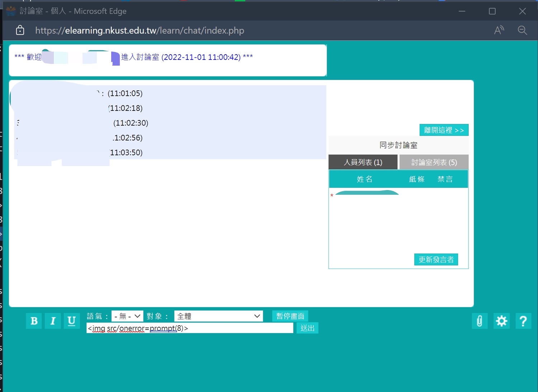Click the address bar URL
Screen dimensions: 538x392
[140, 30]
